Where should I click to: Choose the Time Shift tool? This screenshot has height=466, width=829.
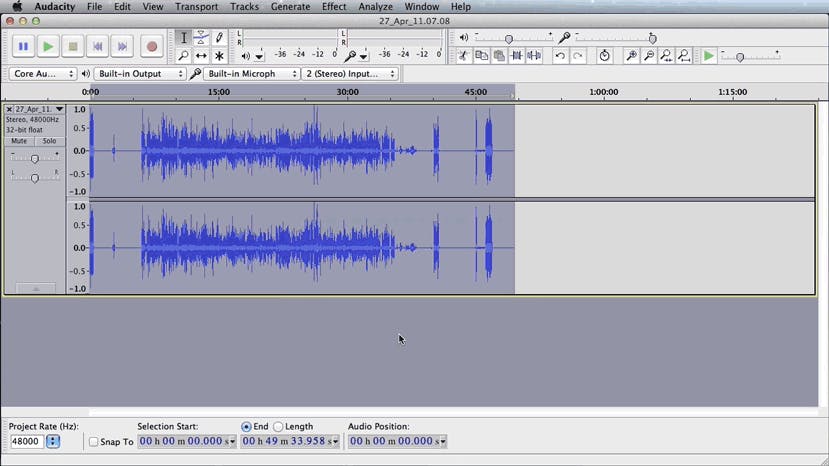[201, 56]
